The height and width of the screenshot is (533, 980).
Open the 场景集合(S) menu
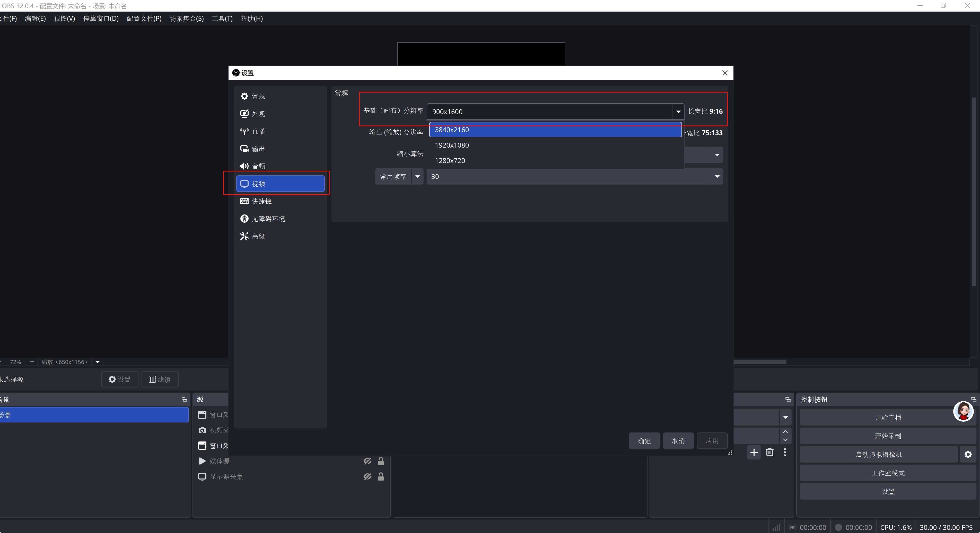186,18
